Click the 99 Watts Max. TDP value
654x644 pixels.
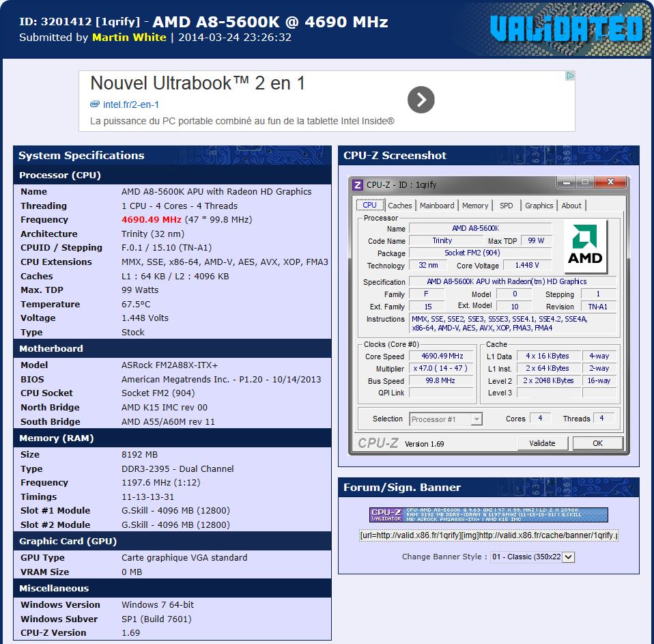pyautogui.click(x=140, y=290)
